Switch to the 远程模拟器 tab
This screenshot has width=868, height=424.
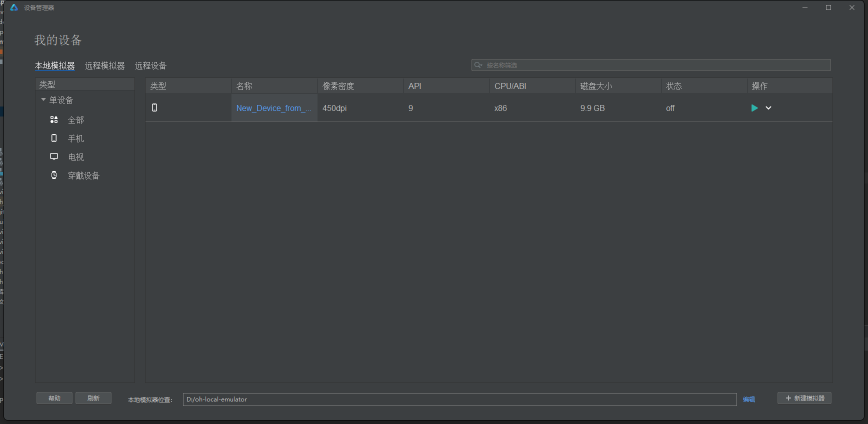pos(105,65)
